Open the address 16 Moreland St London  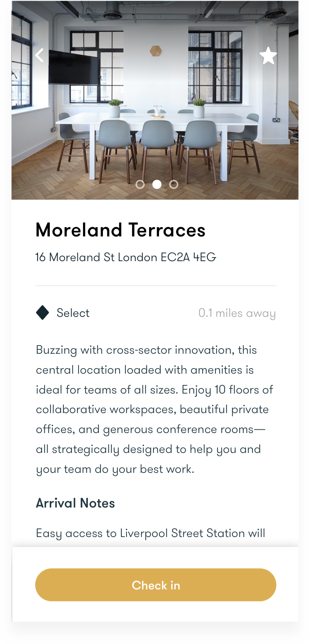click(x=125, y=257)
